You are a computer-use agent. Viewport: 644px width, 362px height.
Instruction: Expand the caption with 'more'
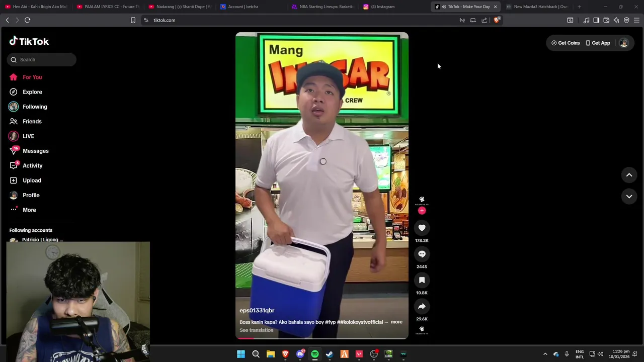point(396,322)
